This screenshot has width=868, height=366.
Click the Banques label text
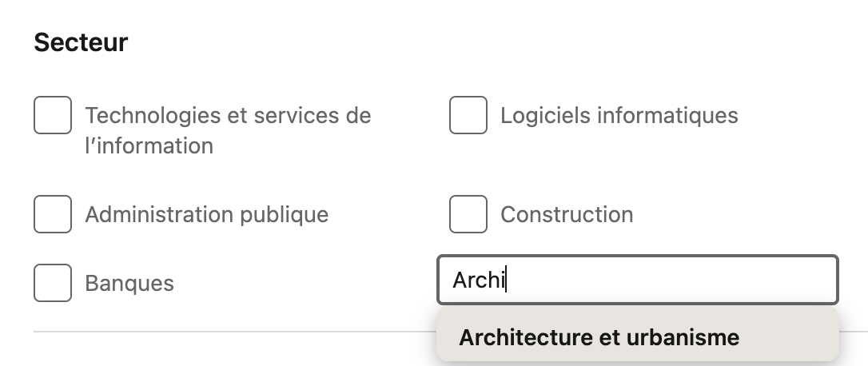[x=129, y=284]
